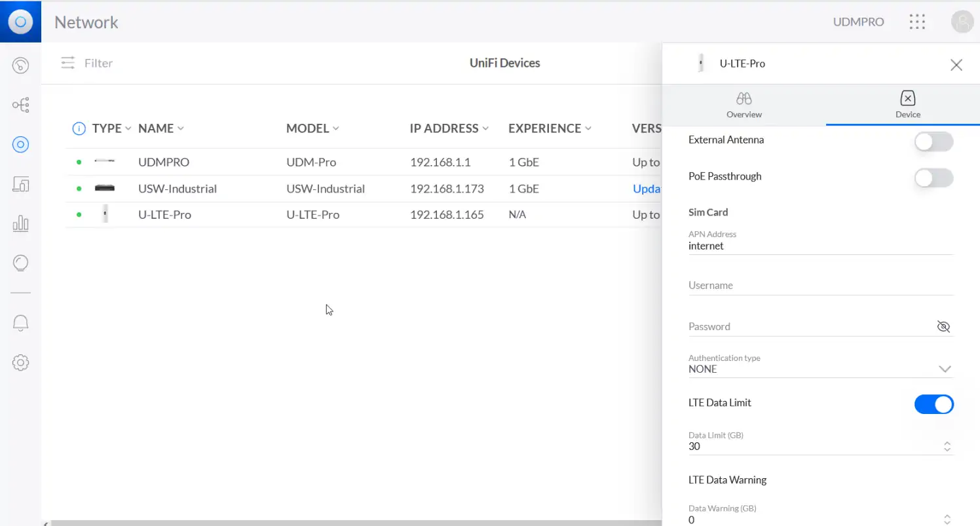
Task: Enable the PoE Passthrough toggle
Action: [x=933, y=178]
